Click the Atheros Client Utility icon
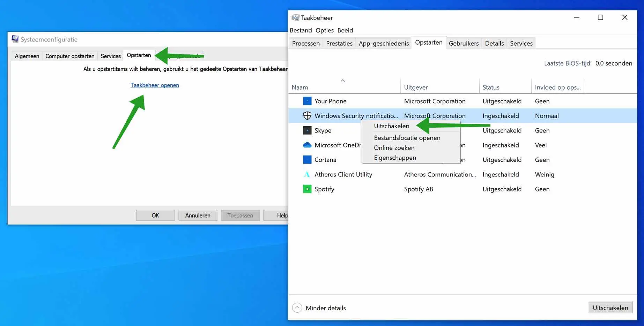The image size is (644, 326). (x=307, y=174)
